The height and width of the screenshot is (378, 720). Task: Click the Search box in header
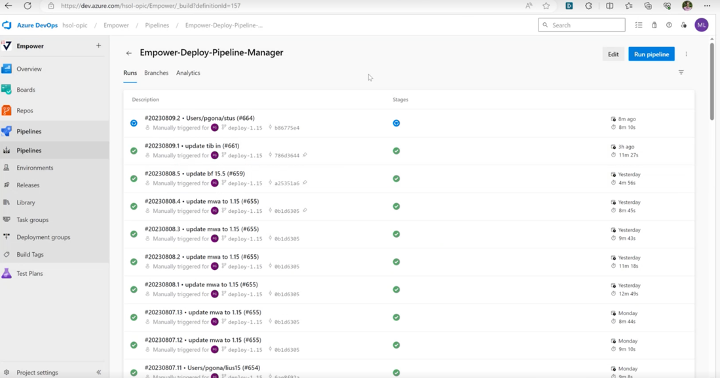(581, 25)
